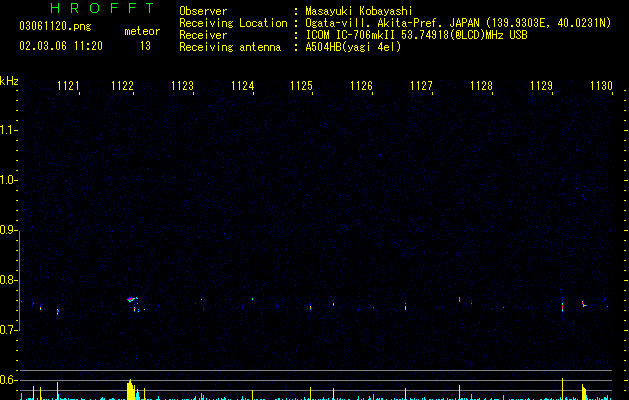Click the 1.1 frequency axis label

[8, 130]
